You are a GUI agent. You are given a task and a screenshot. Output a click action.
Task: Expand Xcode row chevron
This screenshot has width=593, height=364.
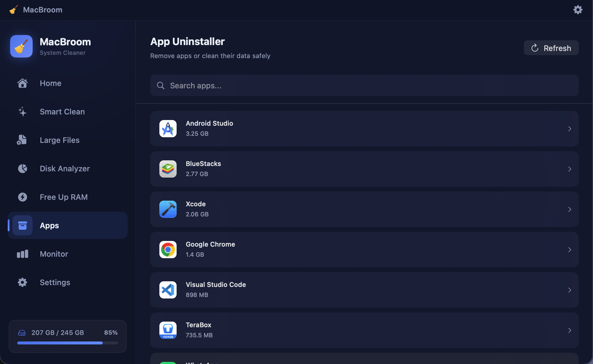click(570, 209)
